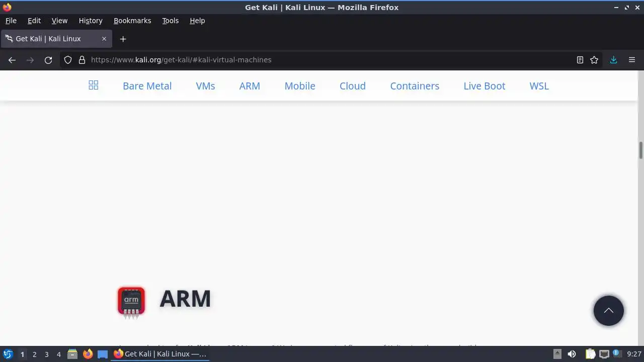
Task: Click the forward navigation arrow
Action: (30, 60)
